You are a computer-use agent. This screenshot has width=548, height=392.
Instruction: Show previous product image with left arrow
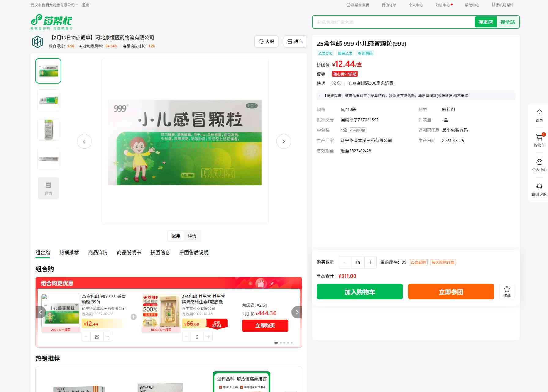tap(84, 141)
